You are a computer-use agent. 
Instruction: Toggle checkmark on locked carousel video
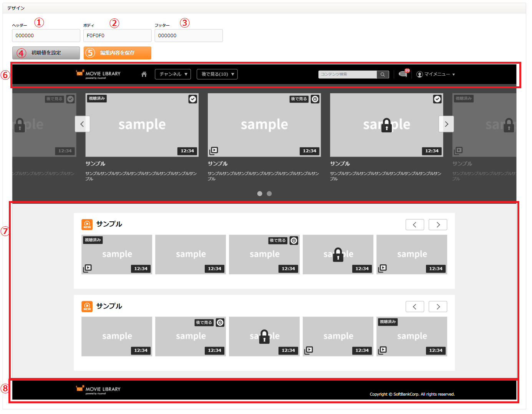(437, 99)
